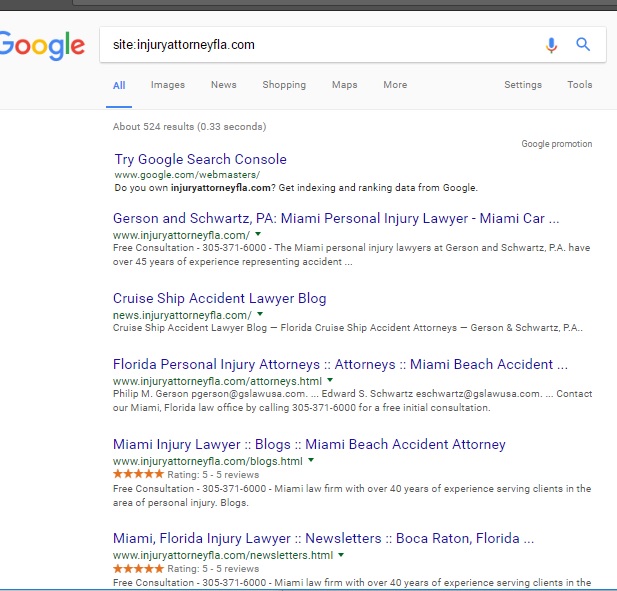Image resolution: width=617 pixels, height=591 pixels.
Task: Click the 'Google promotion' label
Action: coord(557,144)
